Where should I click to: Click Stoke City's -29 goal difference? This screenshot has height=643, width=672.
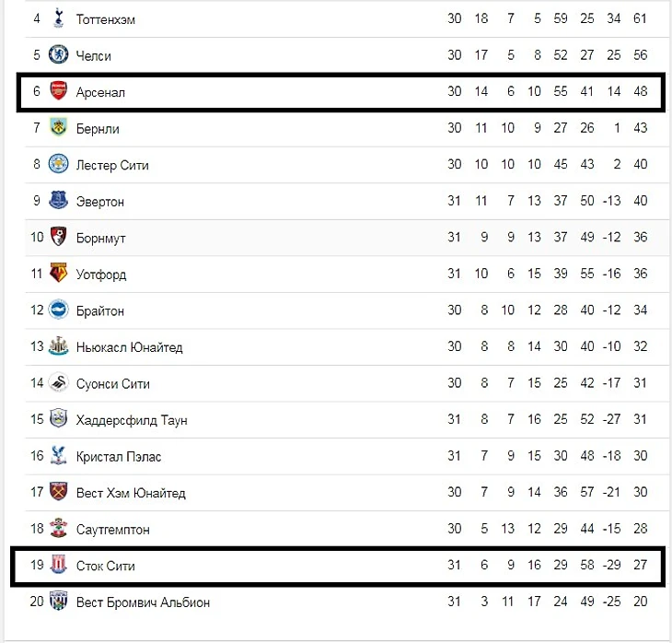(x=612, y=566)
